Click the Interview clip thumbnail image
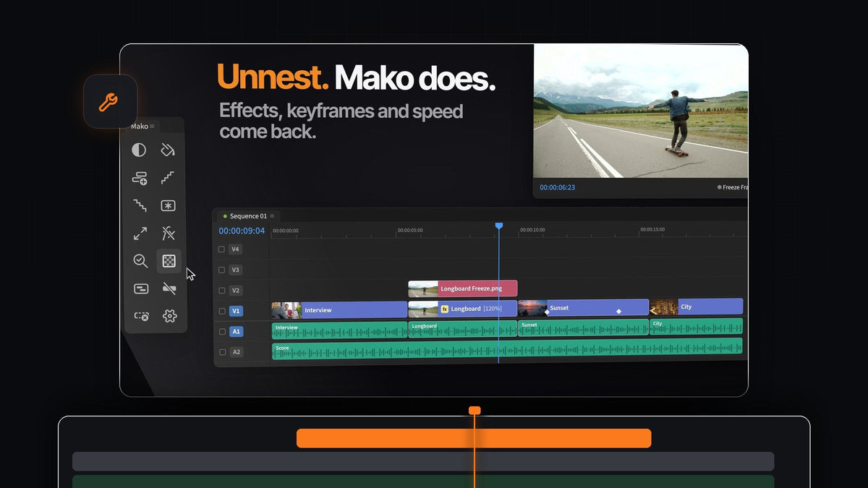The width and height of the screenshot is (868, 488). tap(286, 311)
